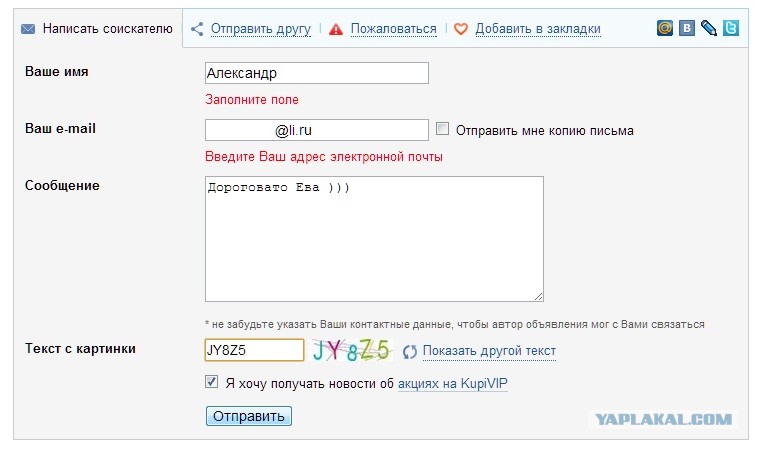
Task: Click the red warning triangle icon
Action: tap(337, 29)
